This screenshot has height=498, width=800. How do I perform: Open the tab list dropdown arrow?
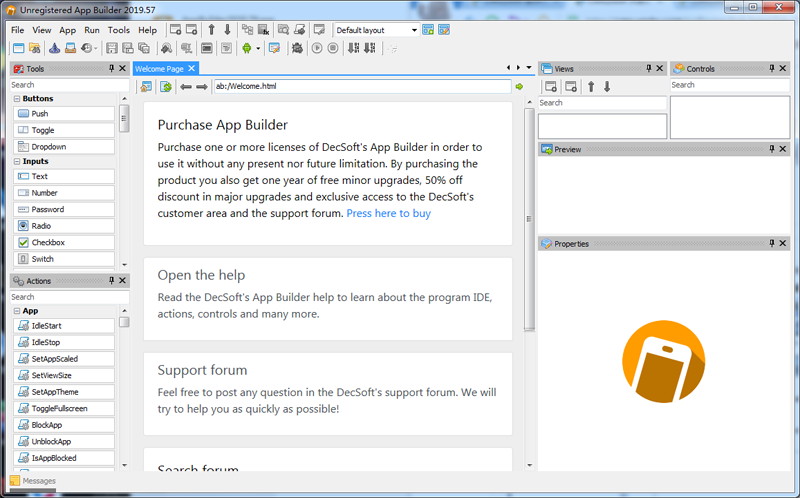click(x=529, y=67)
